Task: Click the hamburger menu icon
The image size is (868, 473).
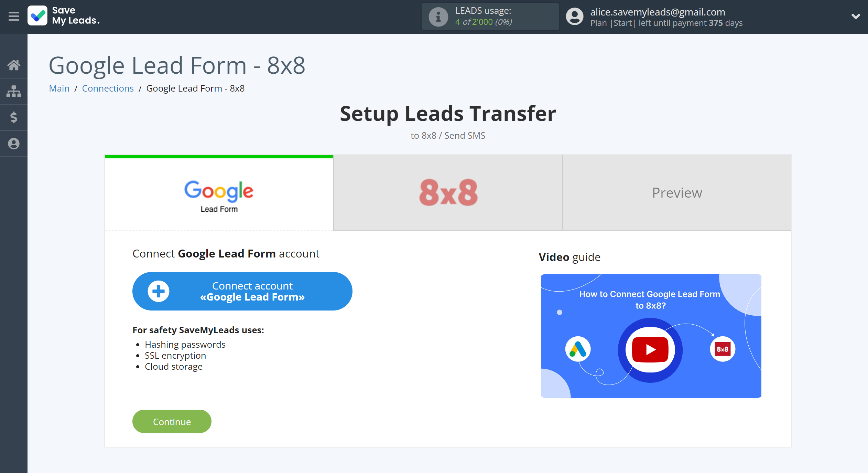Action: (13, 16)
